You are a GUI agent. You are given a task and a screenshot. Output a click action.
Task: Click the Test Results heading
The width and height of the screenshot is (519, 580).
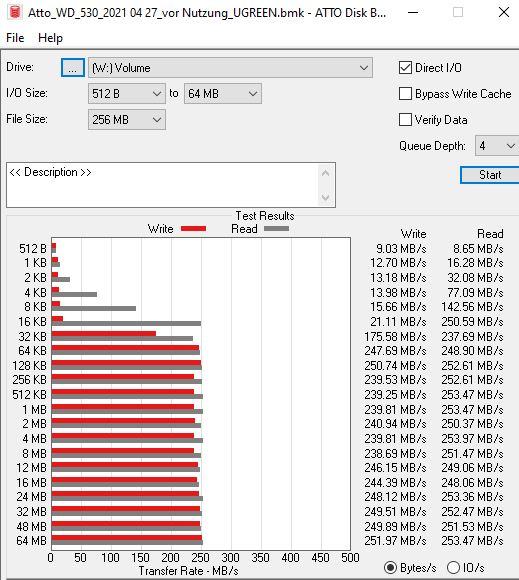click(265, 216)
